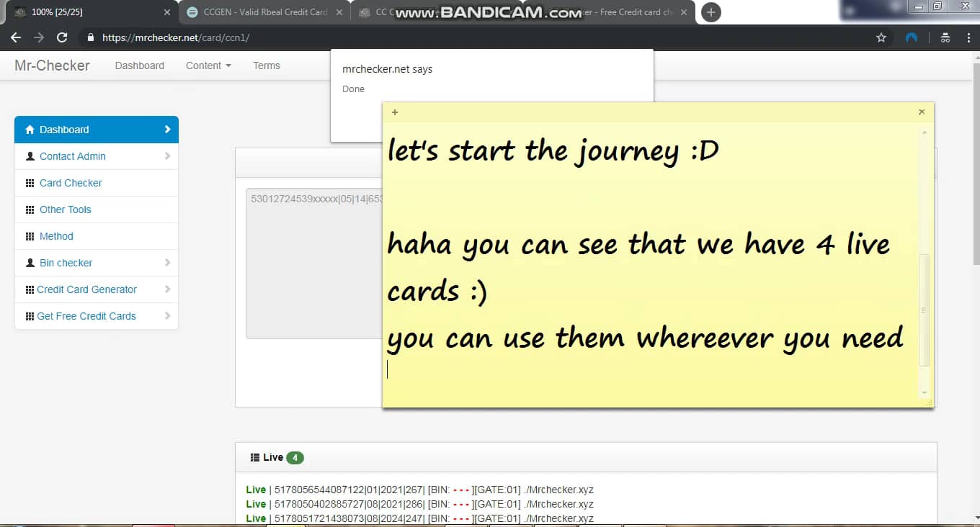This screenshot has width=980, height=527.
Task: Open Bin checker in the sidebar
Action: pos(66,263)
